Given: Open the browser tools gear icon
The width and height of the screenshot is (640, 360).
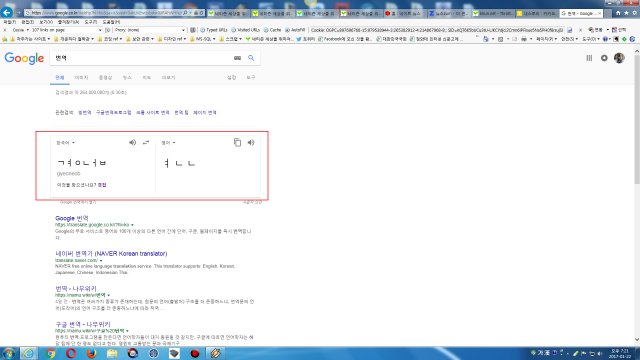Looking at the screenshot, I should tap(634, 13).
